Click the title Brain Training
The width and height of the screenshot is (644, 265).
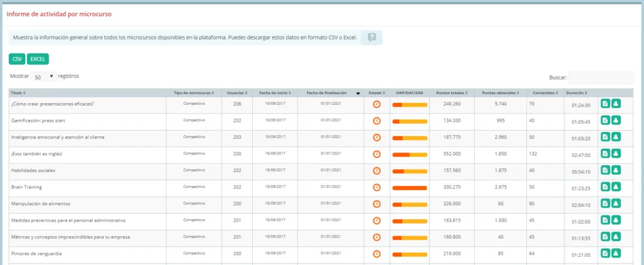tap(26, 187)
